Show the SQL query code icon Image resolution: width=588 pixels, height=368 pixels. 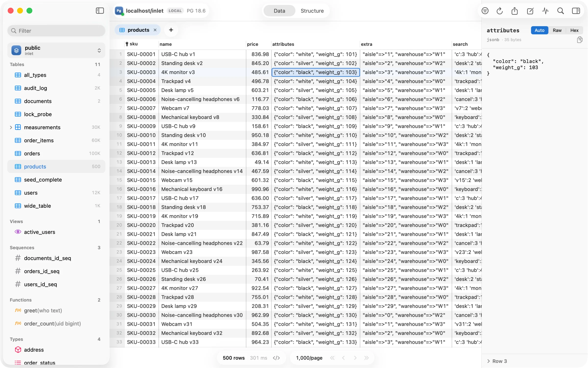pos(276,358)
